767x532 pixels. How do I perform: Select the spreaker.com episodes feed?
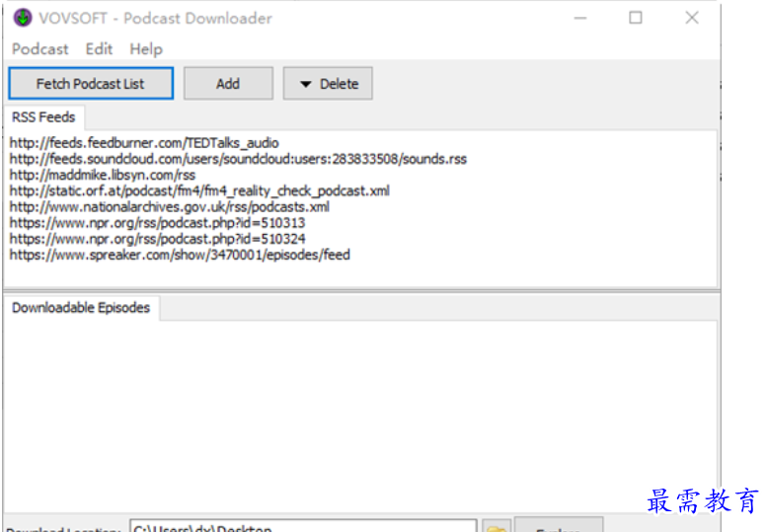point(180,255)
